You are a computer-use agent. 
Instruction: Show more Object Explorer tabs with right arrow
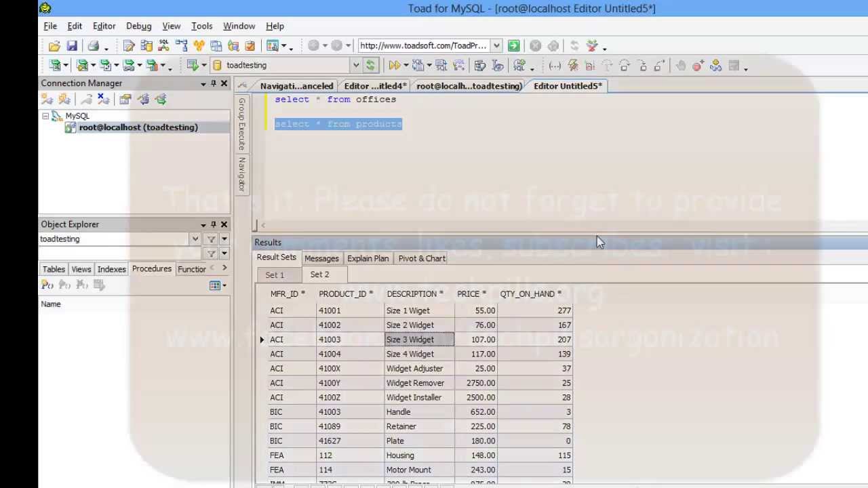(x=224, y=268)
